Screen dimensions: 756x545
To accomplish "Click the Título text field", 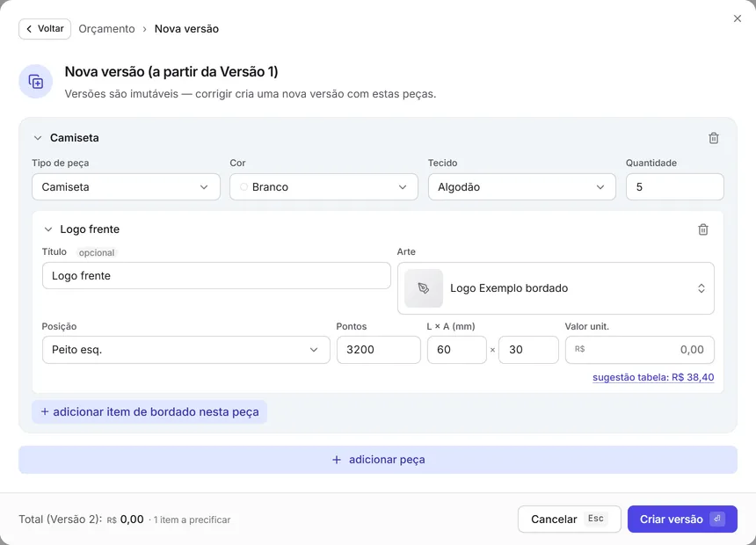I will click(x=216, y=276).
